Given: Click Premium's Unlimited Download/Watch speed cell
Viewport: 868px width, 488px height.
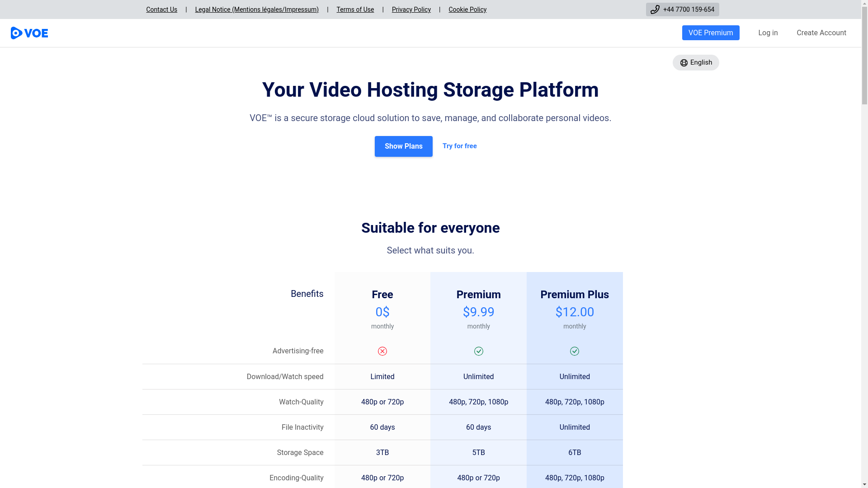Looking at the screenshot, I should click(479, 377).
